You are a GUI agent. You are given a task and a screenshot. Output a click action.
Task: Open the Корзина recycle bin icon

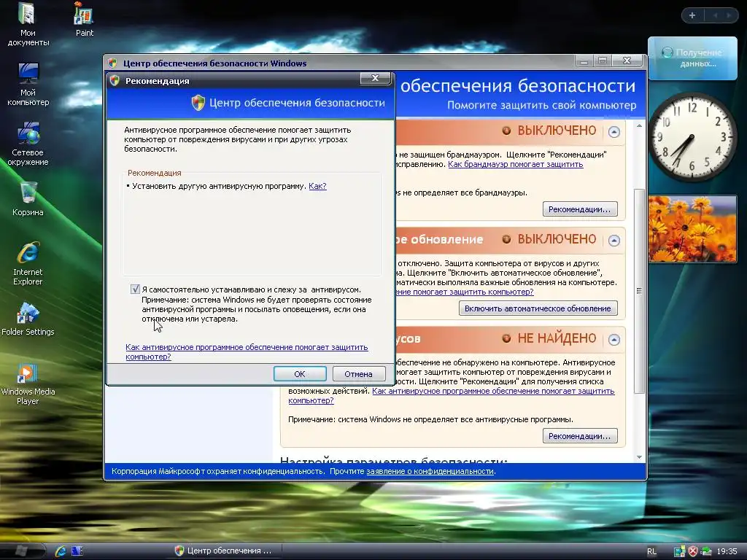coord(28,199)
